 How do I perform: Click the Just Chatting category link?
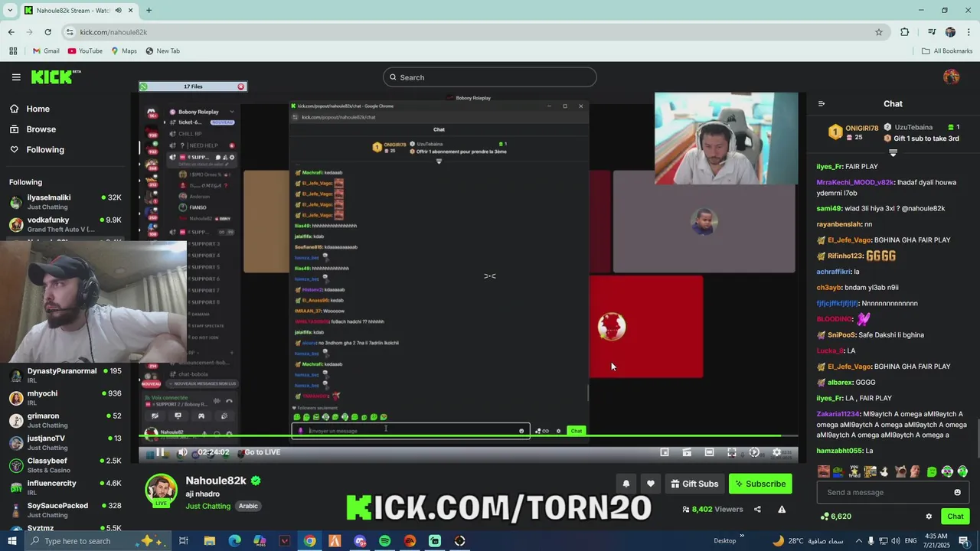208,506
